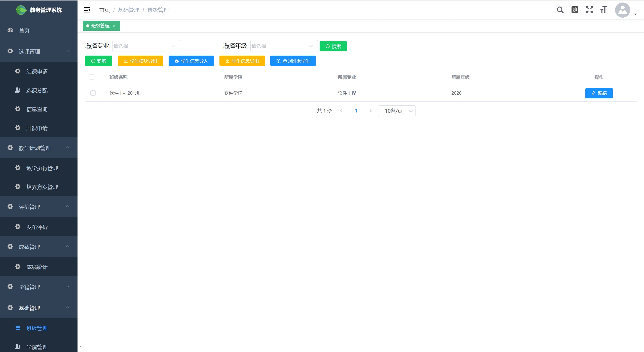This screenshot has height=352, width=644.
Task: Open 选课分配 in the sidebar
Action: (x=37, y=91)
